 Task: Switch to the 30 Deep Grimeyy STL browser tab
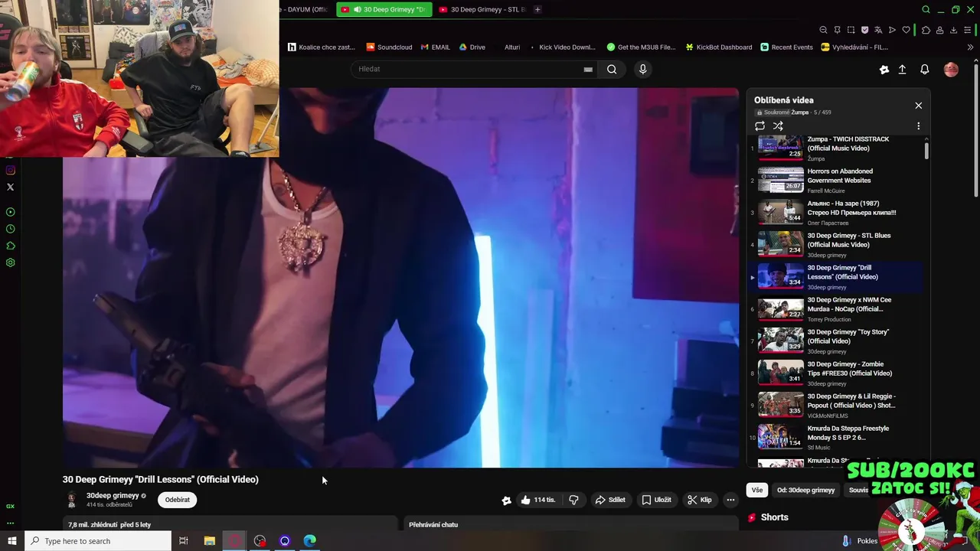coord(482,9)
